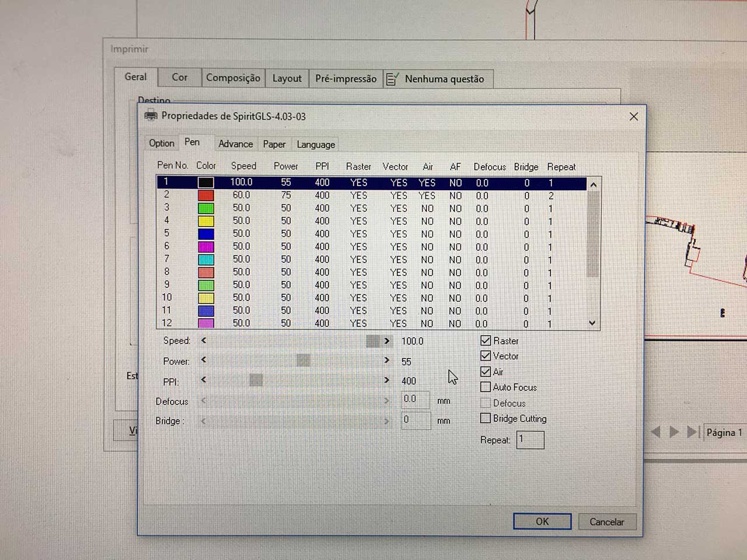747x560 pixels.
Task: Select the light green swatch of pen 9
Action: 205,285
